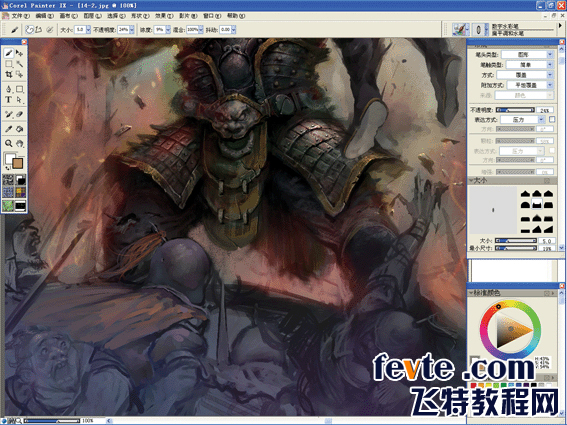Open the 混合 dropdown showing 100%

click(x=201, y=30)
